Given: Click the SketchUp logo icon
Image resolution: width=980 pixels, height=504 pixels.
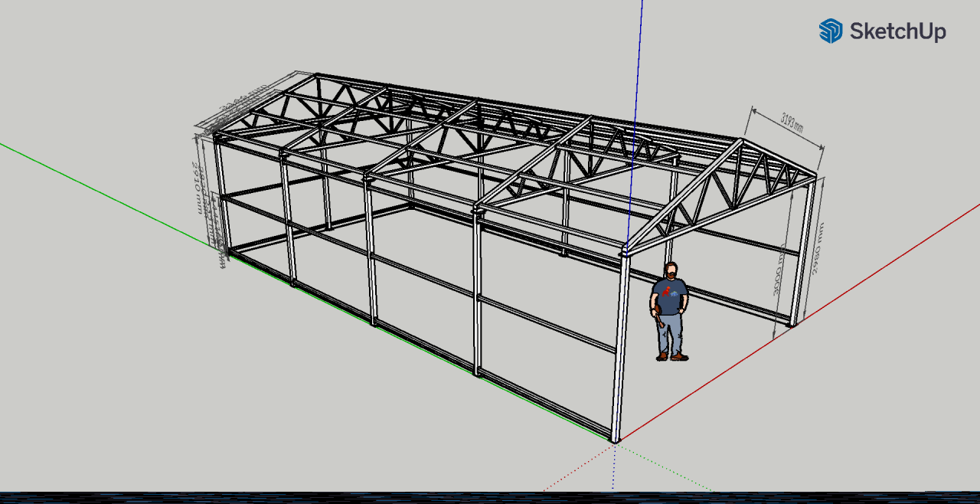Looking at the screenshot, I should point(831,31).
